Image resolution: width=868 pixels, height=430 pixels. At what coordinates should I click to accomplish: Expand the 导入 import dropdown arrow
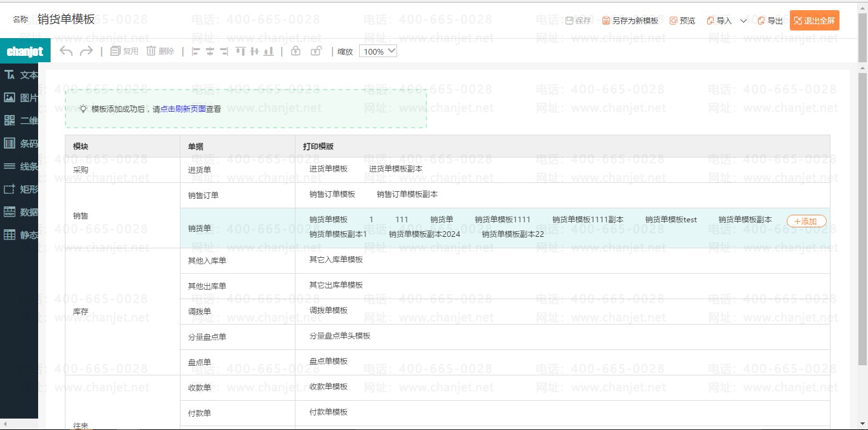[743, 21]
